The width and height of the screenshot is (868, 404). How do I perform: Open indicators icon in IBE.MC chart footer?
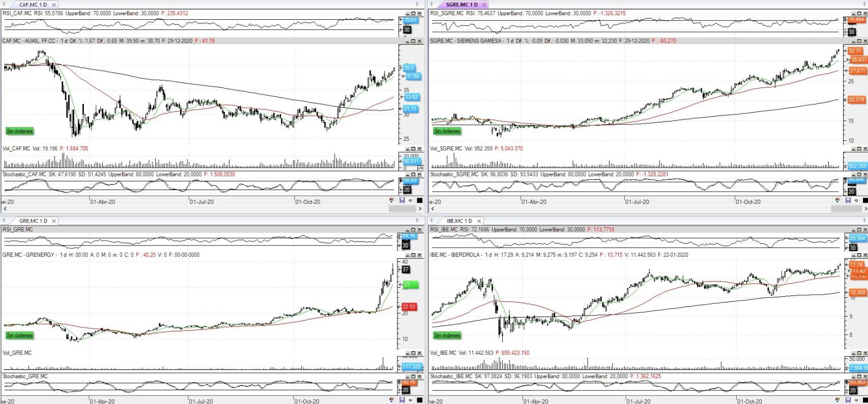pyautogui.click(x=837, y=400)
